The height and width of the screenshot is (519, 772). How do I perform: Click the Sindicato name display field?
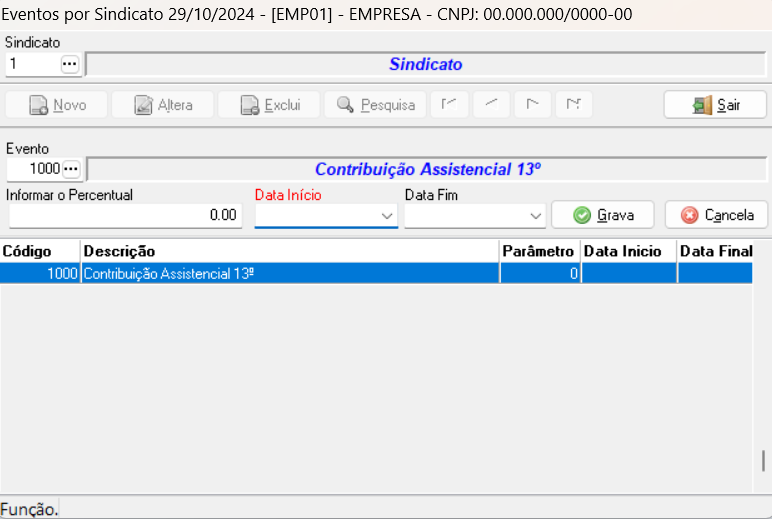point(426,64)
